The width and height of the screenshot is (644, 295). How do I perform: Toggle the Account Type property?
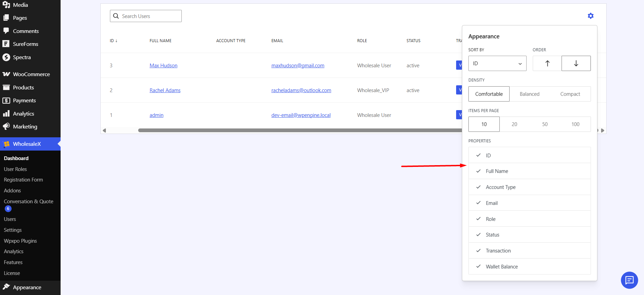(x=530, y=187)
